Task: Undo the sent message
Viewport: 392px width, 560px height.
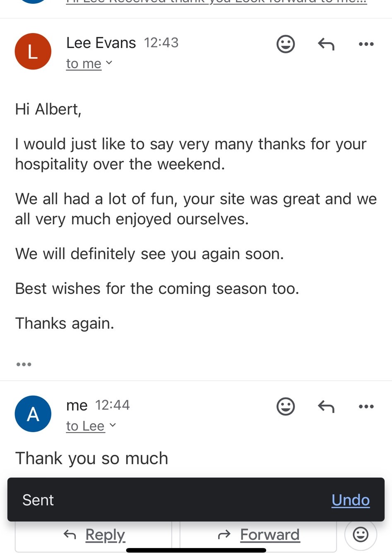Action: click(x=350, y=500)
